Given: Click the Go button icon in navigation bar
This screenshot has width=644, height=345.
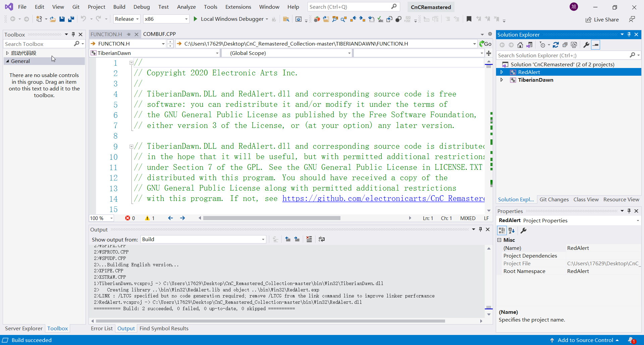Looking at the screenshot, I should click(x=485, y=44).
